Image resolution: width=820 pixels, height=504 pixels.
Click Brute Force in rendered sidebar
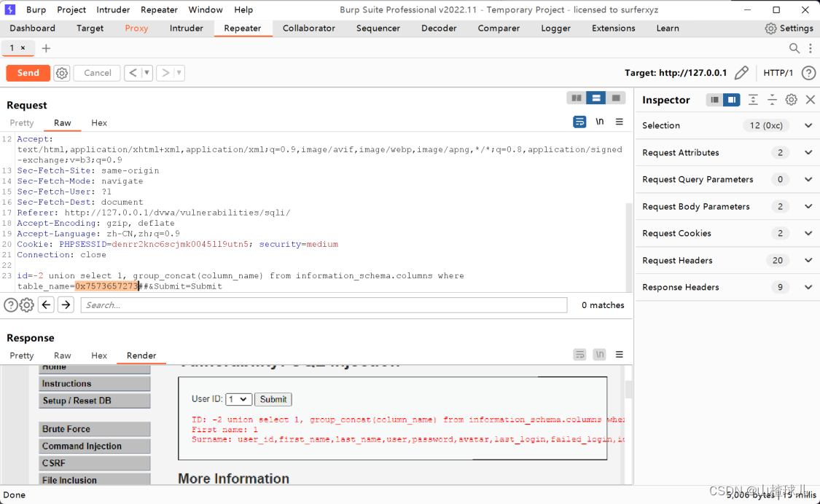[95, 429]
